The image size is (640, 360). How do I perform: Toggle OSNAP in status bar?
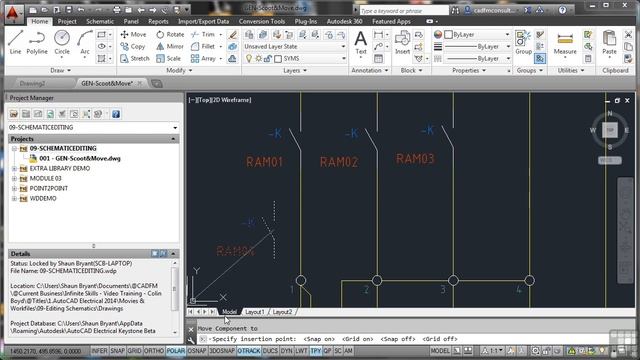pos(197,351)
